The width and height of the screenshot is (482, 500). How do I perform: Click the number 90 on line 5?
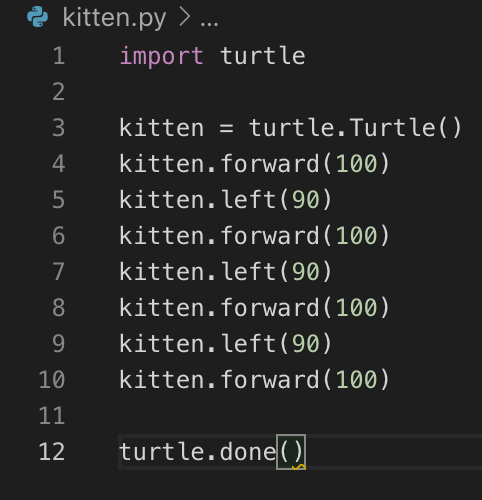click(306, 200)
